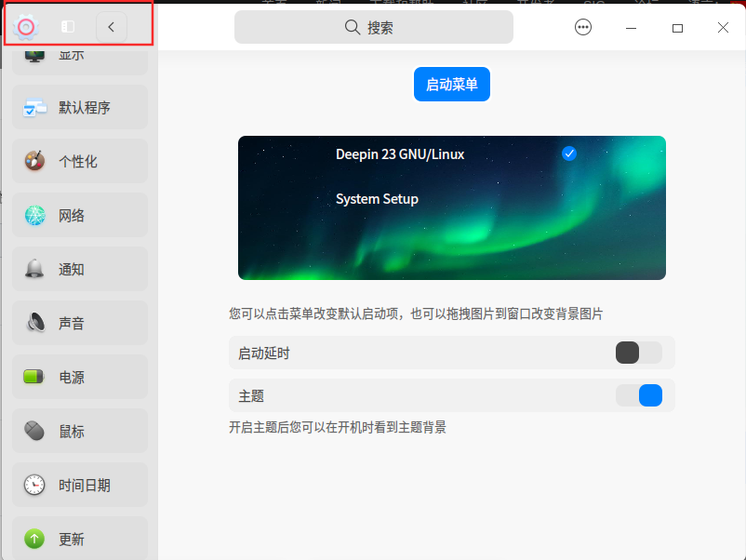The image size is (746, 560).
Task: Open Personalization (个性化) settings
Action: tap(80, 161)
